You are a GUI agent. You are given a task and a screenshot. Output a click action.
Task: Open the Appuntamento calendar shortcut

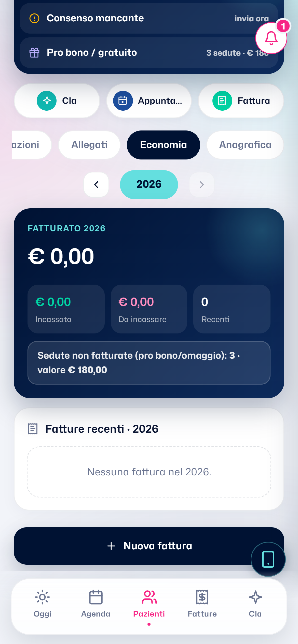pos(149,101)
